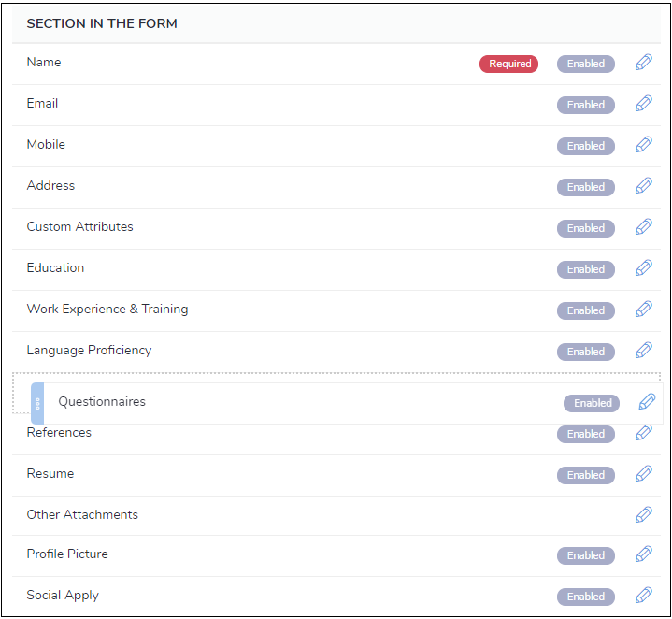The image size is (672, 619).
Task: Toggle Enabled badge for Questionnaires
Action: click(593, 403)
